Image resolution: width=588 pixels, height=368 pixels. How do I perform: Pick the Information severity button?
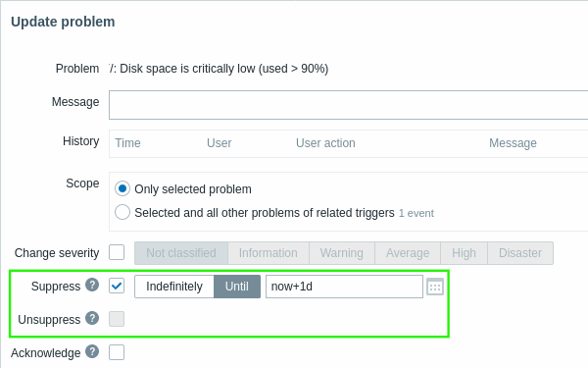269,253
